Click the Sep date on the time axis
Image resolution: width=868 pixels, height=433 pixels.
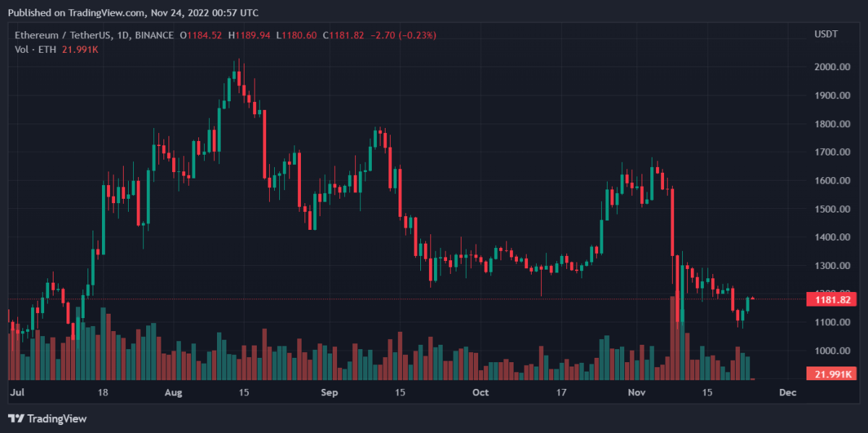click(329, 393)
